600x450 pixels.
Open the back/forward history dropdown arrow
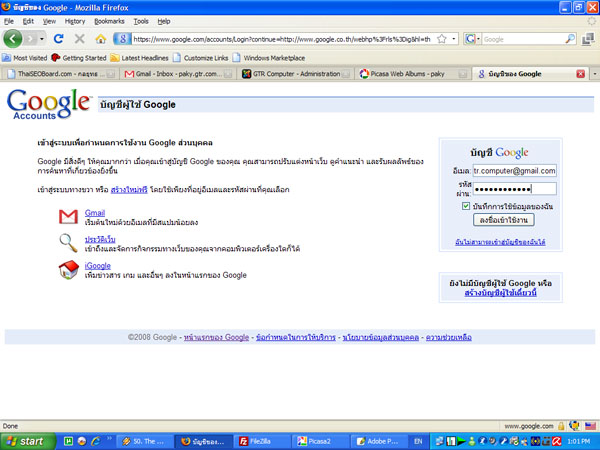[x=42, y=39]
